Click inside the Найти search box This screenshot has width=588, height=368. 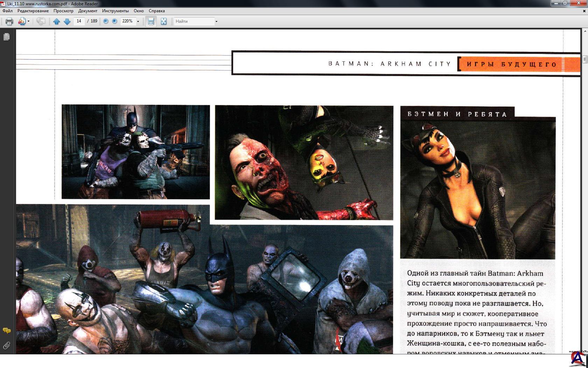pos(194,21)
